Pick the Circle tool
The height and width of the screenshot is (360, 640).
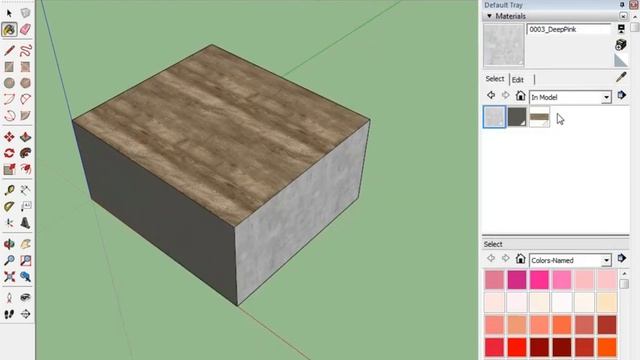tap(9, 83)
